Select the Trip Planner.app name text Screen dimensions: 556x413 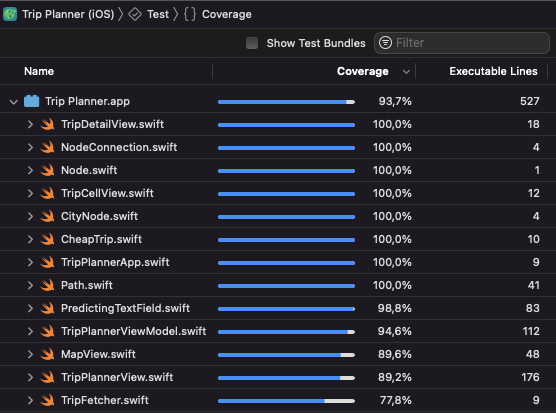coord(88,101)
